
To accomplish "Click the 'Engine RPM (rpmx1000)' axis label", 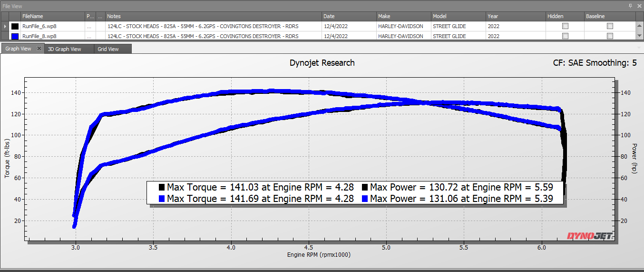I will point(319,255).
